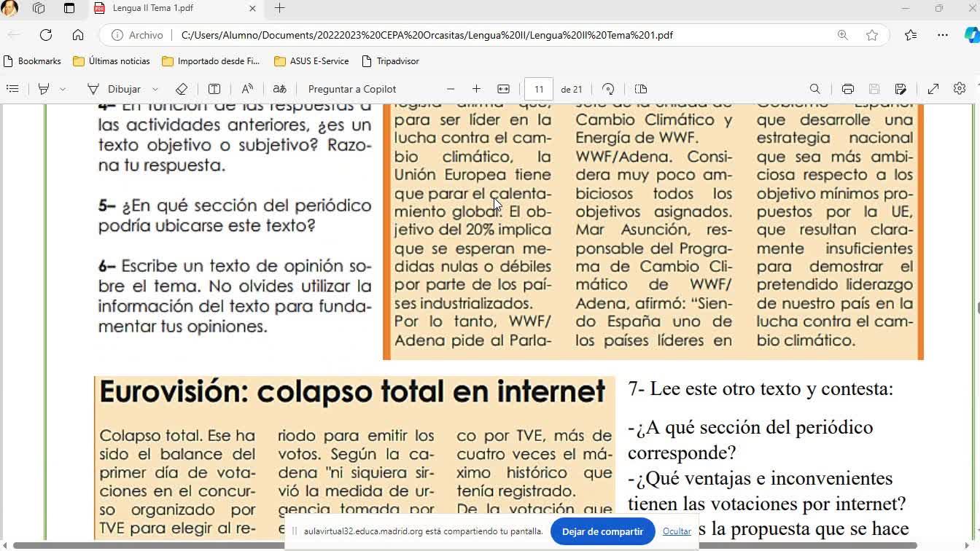Image resolution: width=980 pixels, height=551 pixels.
Task: Click the text "-¿A qué sección del periódico"
Action: (750, 427)
